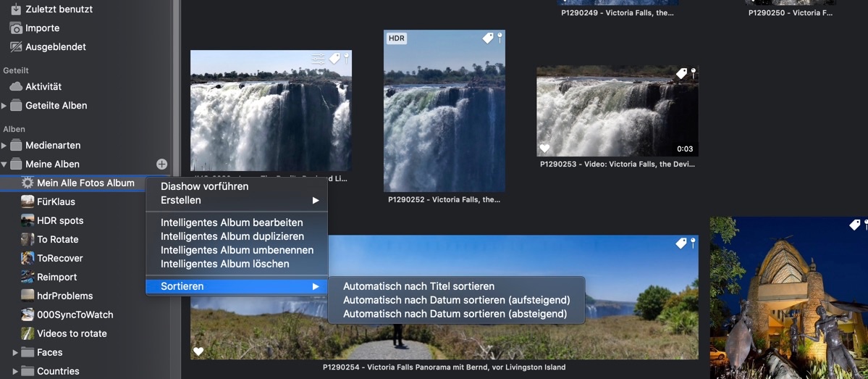Open the Erstellen submenu
Image resolution: width=868 pixels, height=379 pixels.
pos(237,200)
